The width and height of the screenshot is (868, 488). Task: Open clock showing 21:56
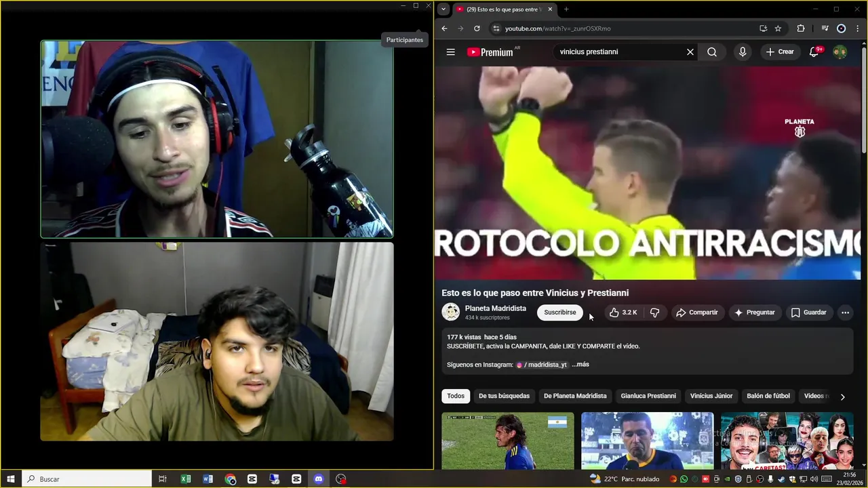pos(850,479)
